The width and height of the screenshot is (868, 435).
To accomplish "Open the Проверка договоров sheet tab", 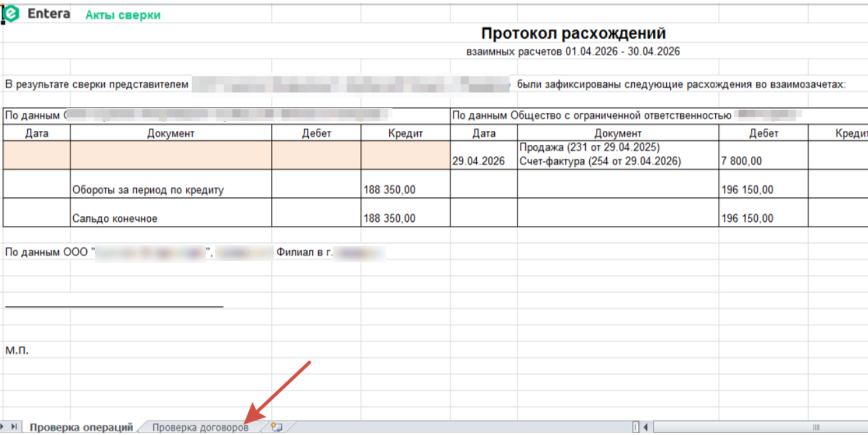I will tap(200, 428).
